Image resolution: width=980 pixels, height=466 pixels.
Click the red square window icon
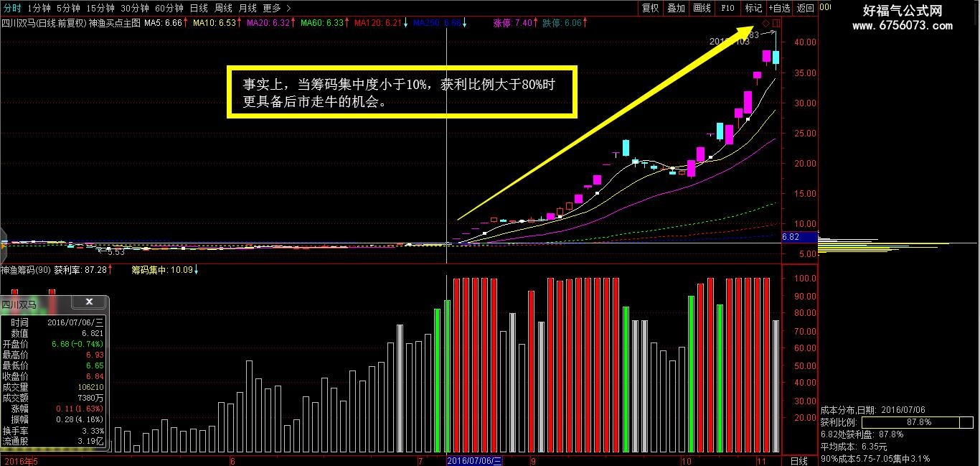(777, 24)
